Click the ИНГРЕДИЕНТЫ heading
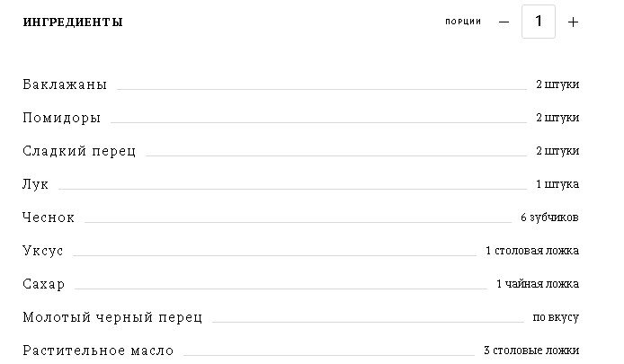The height and width of the screenshot is (364, 624). click(x=73, y=22)
